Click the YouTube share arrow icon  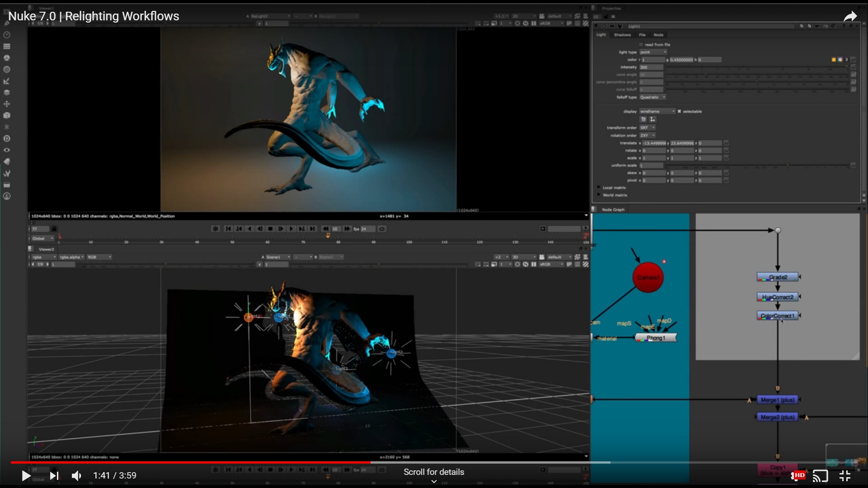[x=850, y=17]
